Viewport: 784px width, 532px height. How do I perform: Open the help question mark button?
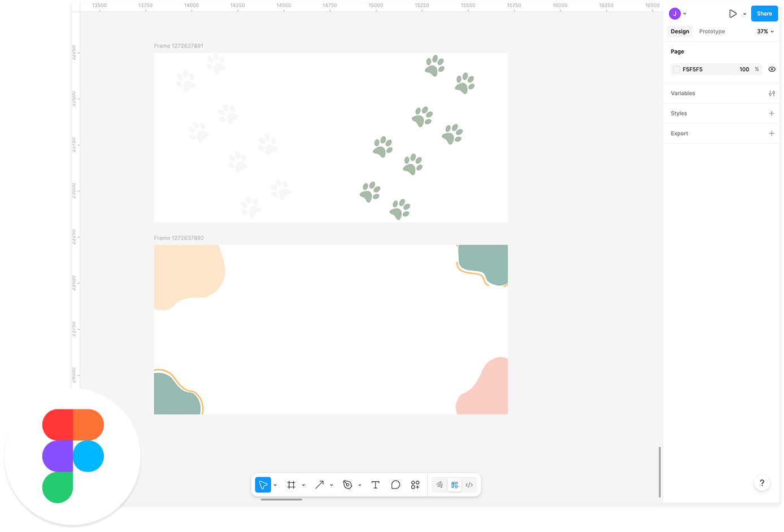762,483
